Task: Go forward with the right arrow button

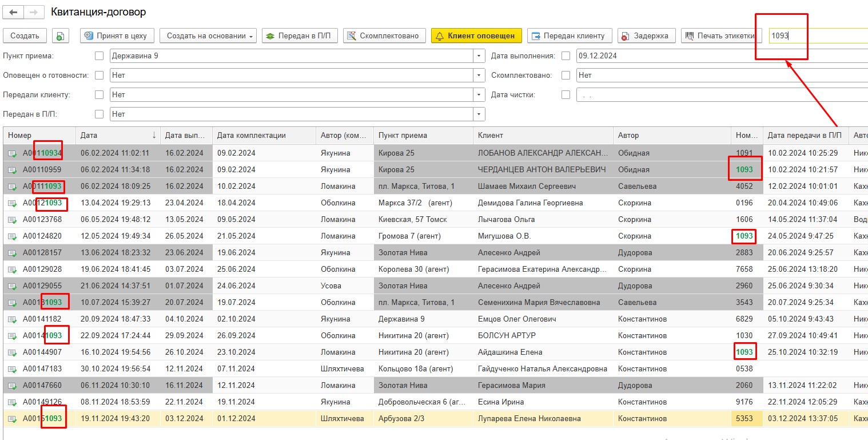Action: coord(34,12)
